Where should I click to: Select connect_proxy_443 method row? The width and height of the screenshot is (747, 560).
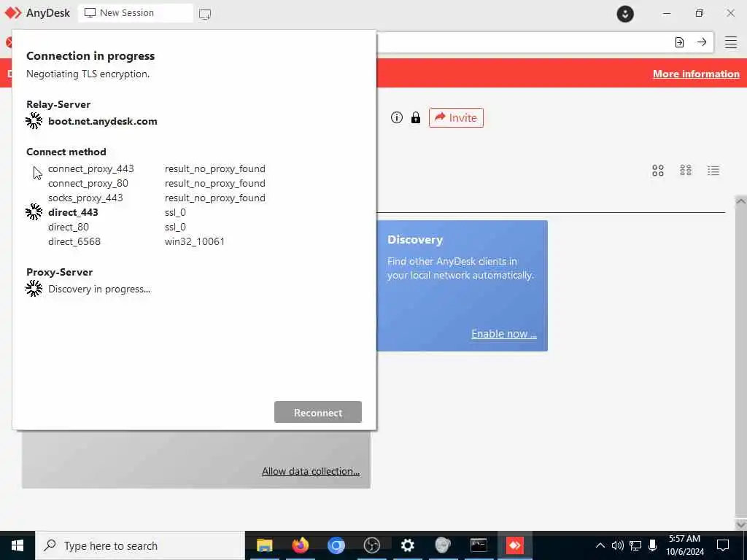click(x=157, y=168)
